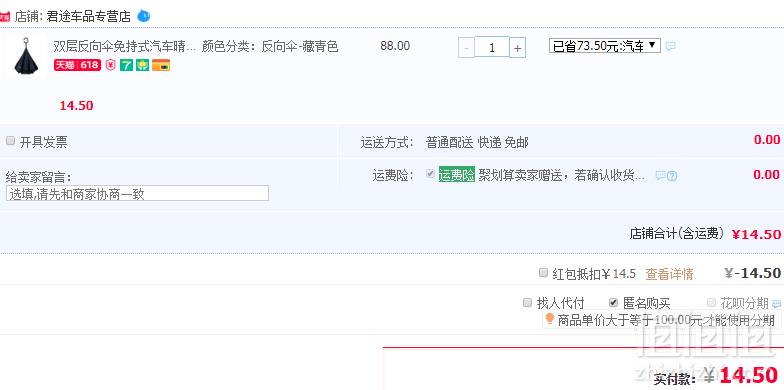Tick the 找人代付 pay-by-other checkbox
The width and height of the screenshot is (784, 390).
point(528,302)
